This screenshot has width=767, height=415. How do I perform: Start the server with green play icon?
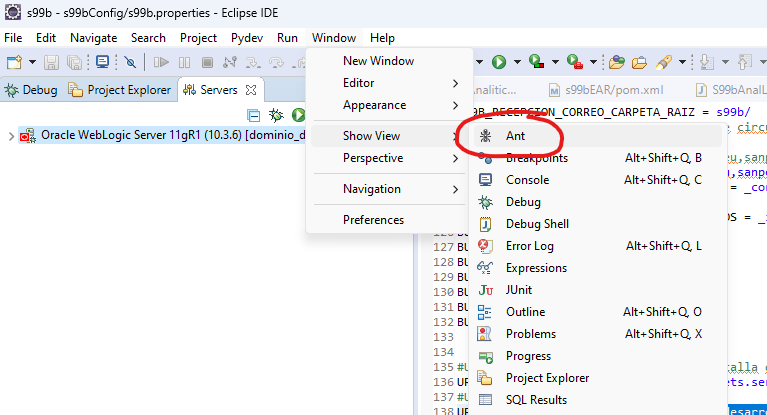click(298, 115)
